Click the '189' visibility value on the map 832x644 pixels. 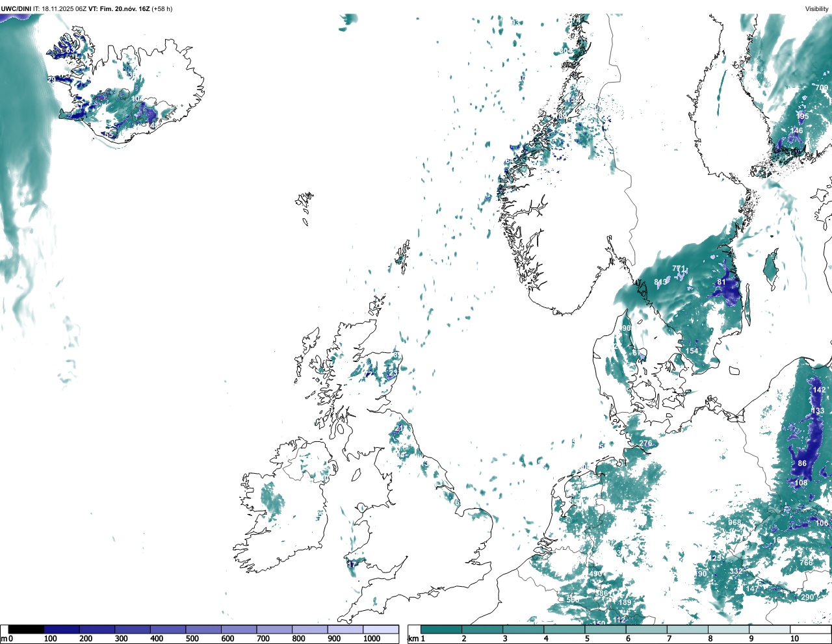[625, 602]
